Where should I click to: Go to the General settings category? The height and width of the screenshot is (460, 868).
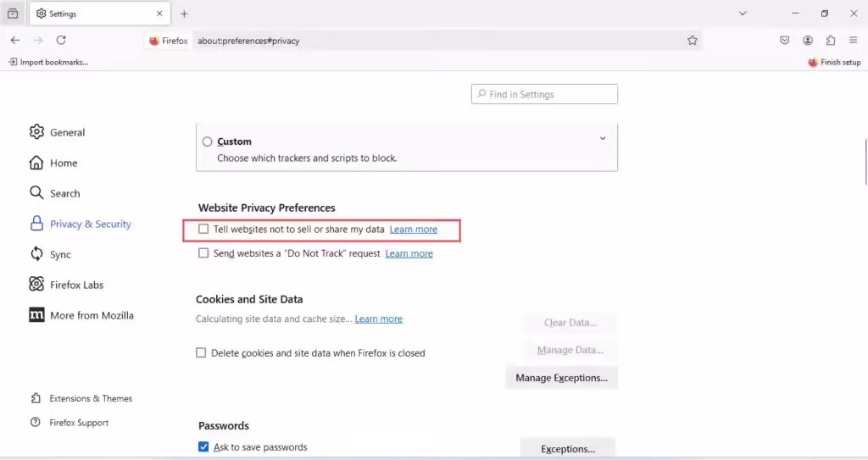tap(67, 132)
